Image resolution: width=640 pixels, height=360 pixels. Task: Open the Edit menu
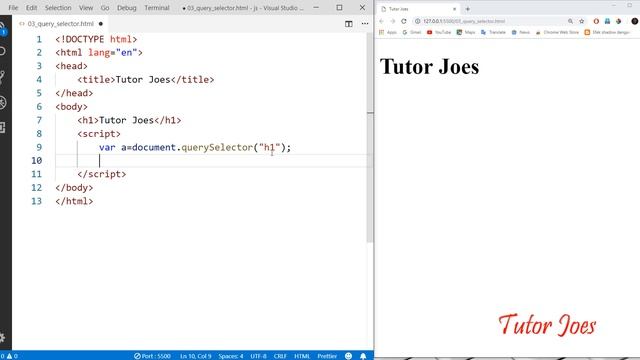[x=31, y=8]
